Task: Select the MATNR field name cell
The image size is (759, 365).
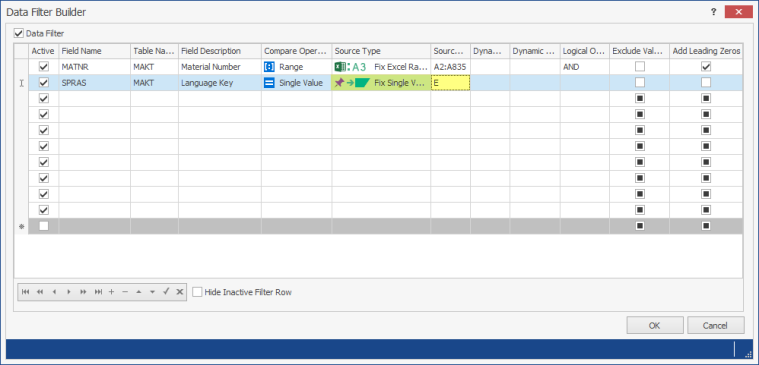Action: 95,67
